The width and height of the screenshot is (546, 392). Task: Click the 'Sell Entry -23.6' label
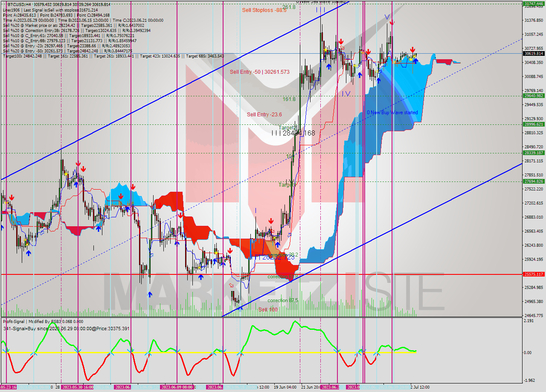[x=265, y=114]
